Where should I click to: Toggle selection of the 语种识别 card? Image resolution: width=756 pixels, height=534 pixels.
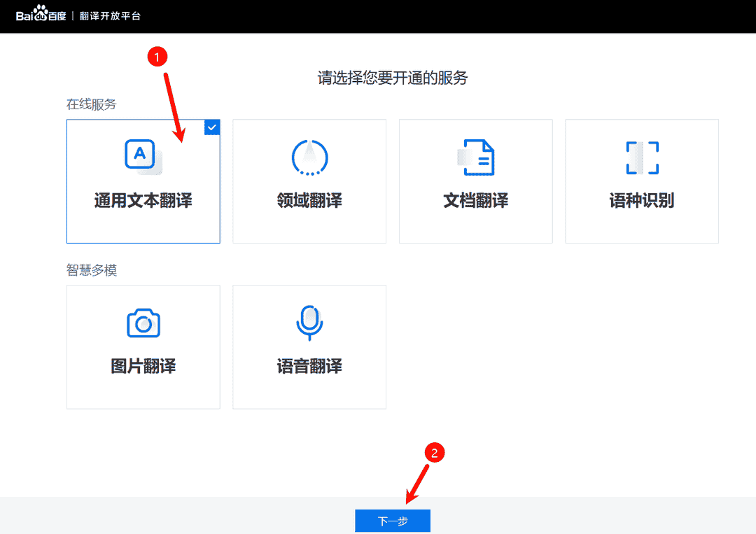click(641, 181)
